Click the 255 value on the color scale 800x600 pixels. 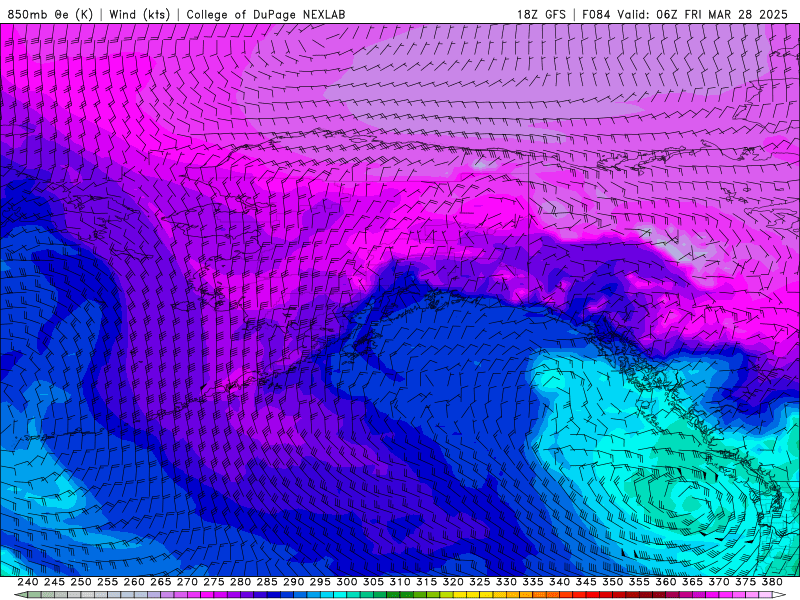[107, 582]
